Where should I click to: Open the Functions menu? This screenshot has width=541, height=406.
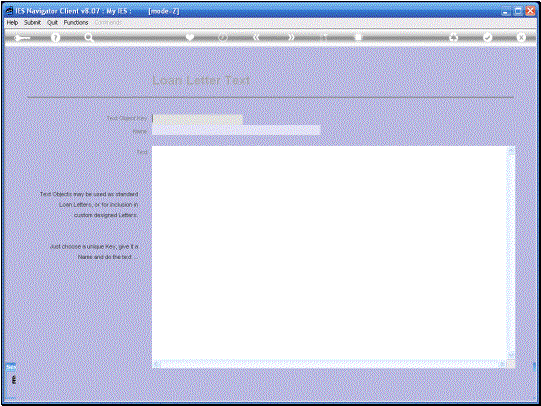[76, 22]
